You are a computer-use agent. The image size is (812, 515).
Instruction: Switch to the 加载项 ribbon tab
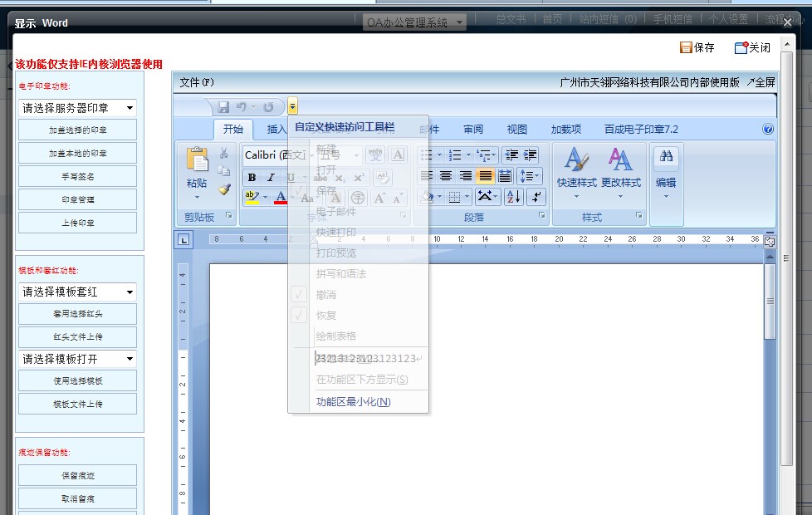point(565,129)
